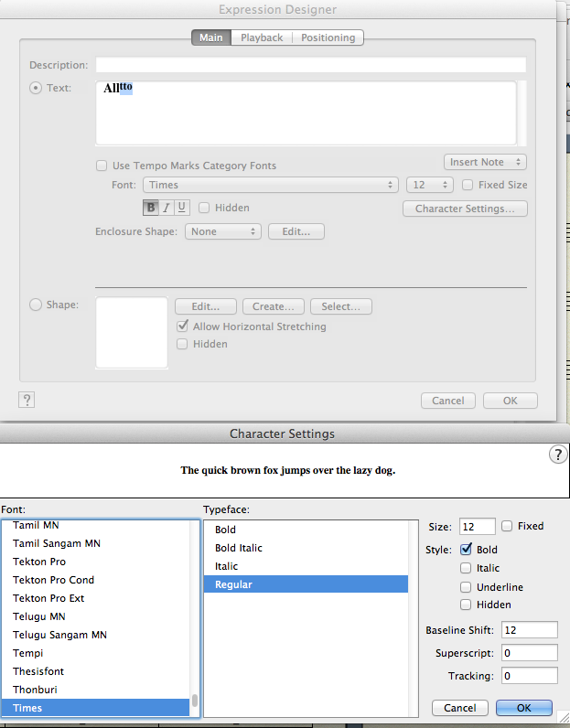
Task: Open the Times font dropdown
Action: [x=270, y=185]
